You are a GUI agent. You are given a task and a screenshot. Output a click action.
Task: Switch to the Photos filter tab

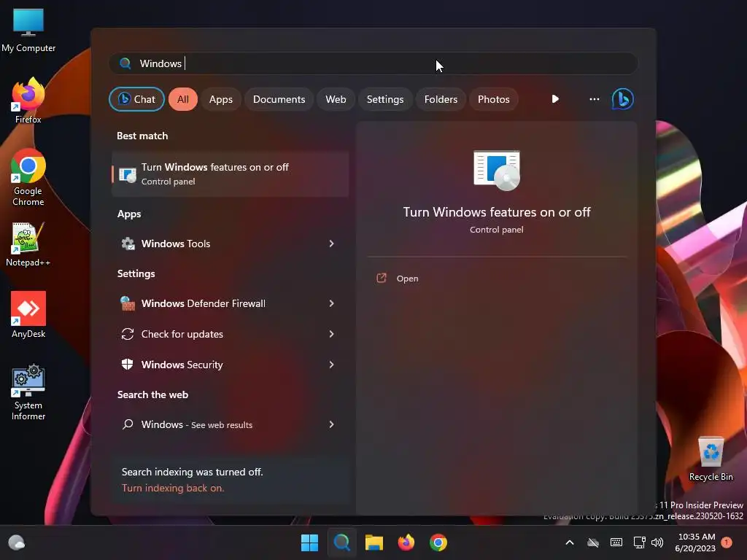(494, 99)
